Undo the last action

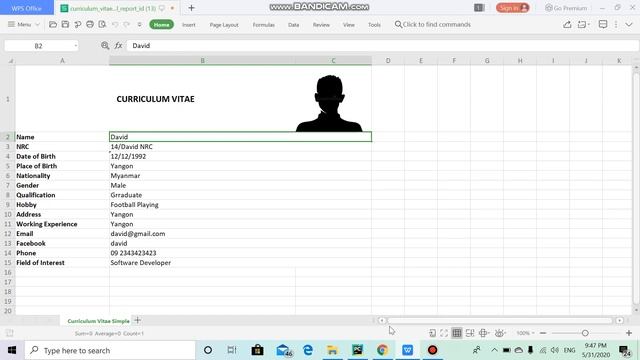pos(115,24)
